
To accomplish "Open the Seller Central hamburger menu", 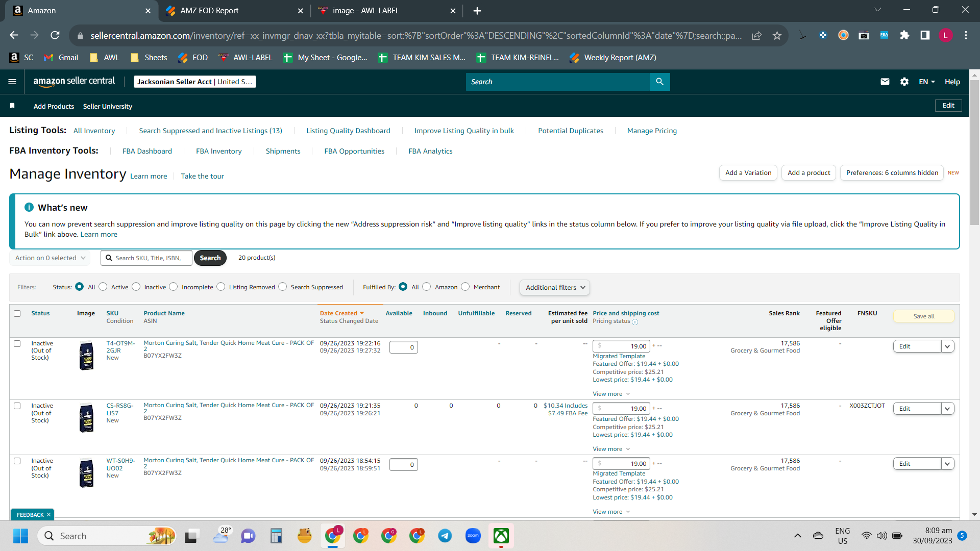I will coord(12,82).
